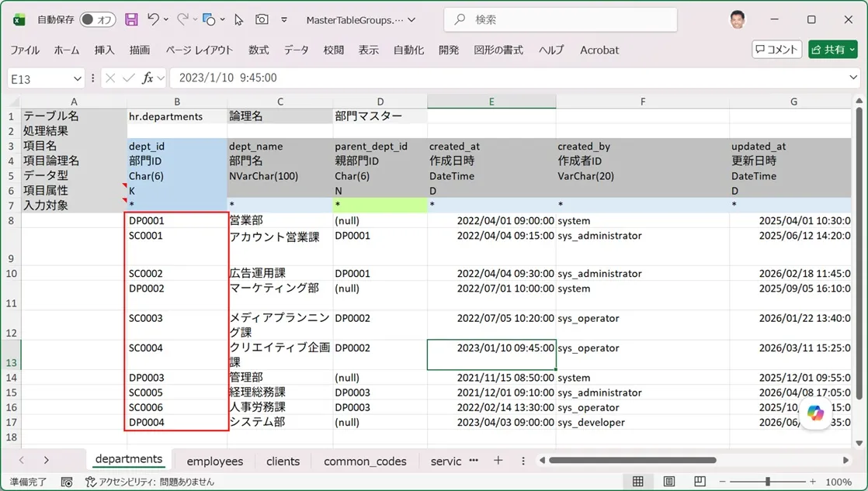Adjust the zoom slider in the status bar
The image size is (868, 491).
click(x=768, y=482)
